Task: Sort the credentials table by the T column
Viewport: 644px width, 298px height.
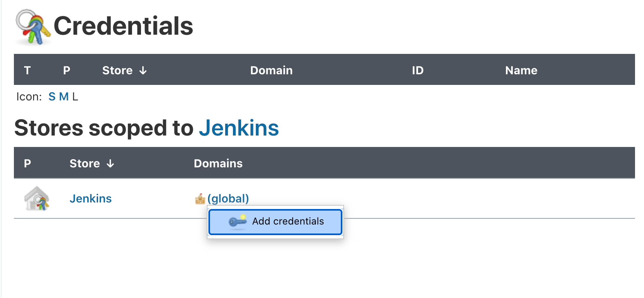Action: click(27, 70)
